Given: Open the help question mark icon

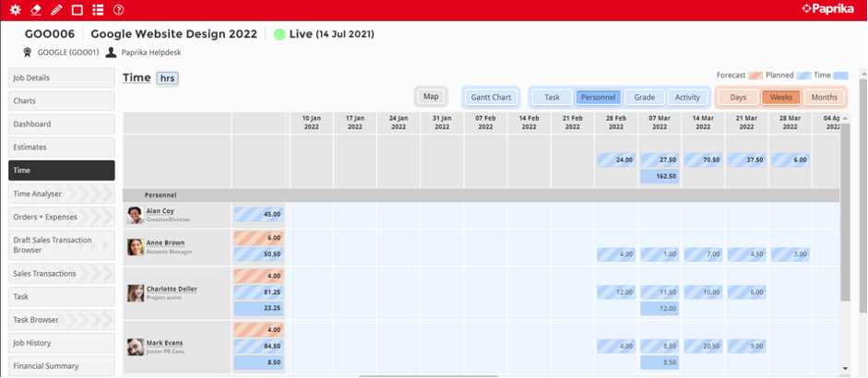Looking at the screenshot, I should pos(118,10).
